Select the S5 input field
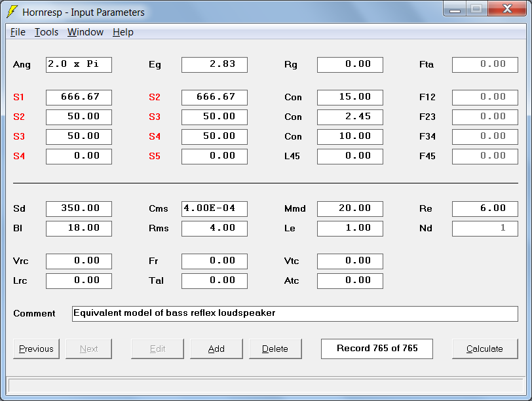 pos(214,157)
